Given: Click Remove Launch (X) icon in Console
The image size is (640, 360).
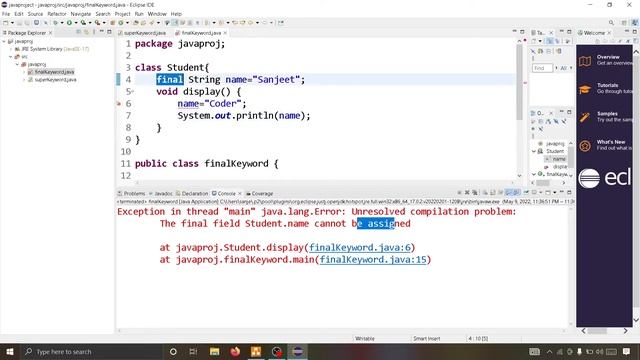Looking at the screenshot, I should tap(467, 193).
